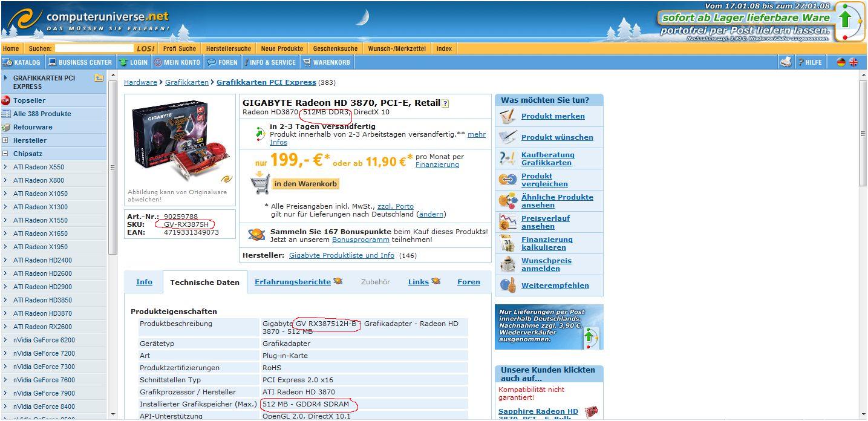This screenshot has width=868, height=421.
Task: Click the bonus points planet icon
Action: (256, 235)
